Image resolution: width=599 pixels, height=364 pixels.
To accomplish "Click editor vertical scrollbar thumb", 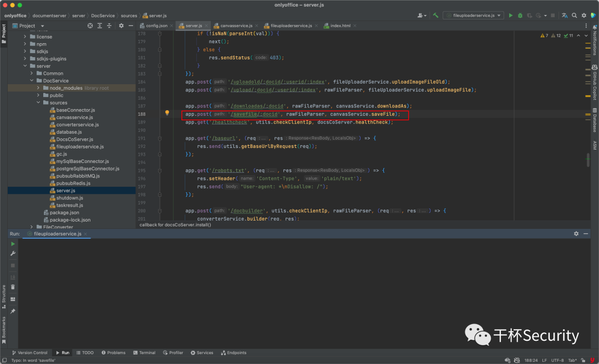I will (588, 160).
